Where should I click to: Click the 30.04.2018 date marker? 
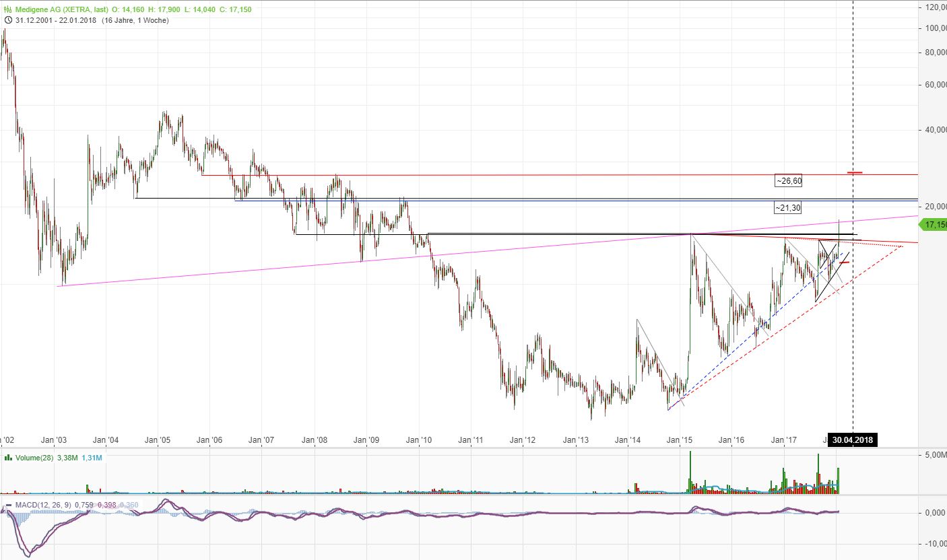click(x=853, y=440)
